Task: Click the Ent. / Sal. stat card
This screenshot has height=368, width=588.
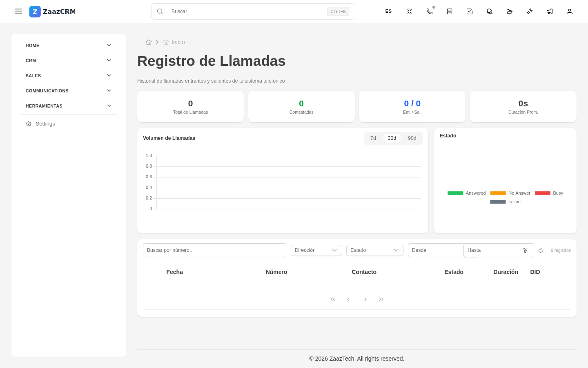Action: click(x=412, y=106)
